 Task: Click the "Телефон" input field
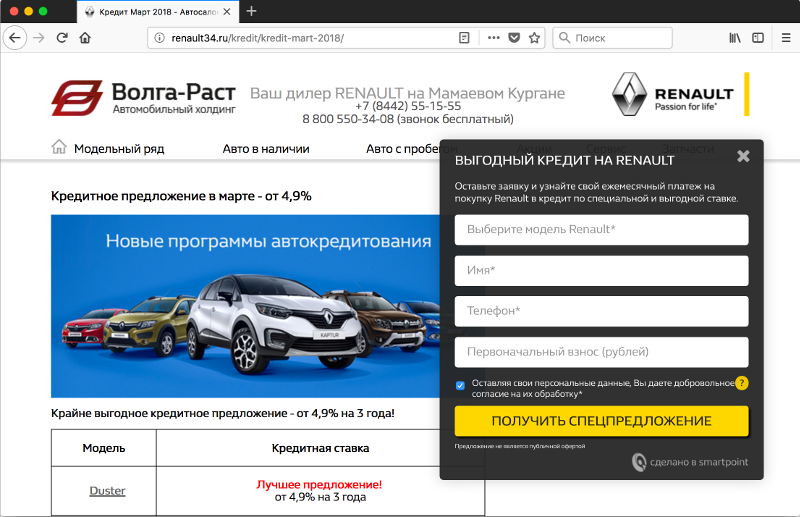pos(601,311)
